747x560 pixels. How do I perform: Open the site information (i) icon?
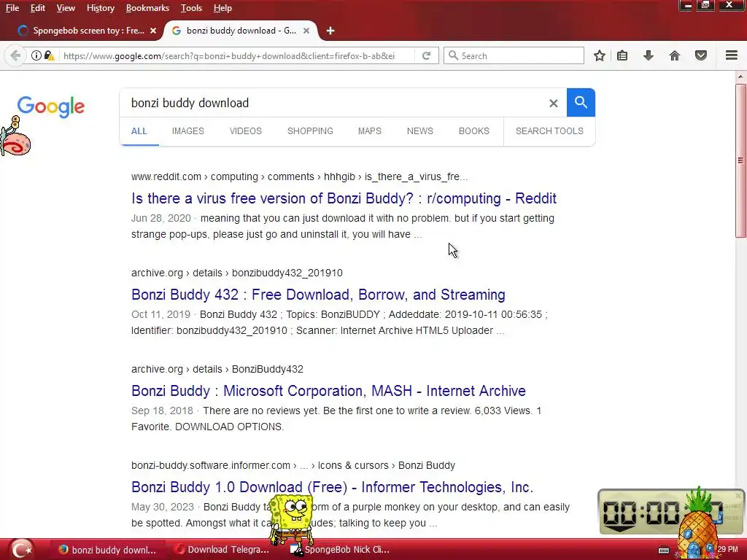click(36, 55)
